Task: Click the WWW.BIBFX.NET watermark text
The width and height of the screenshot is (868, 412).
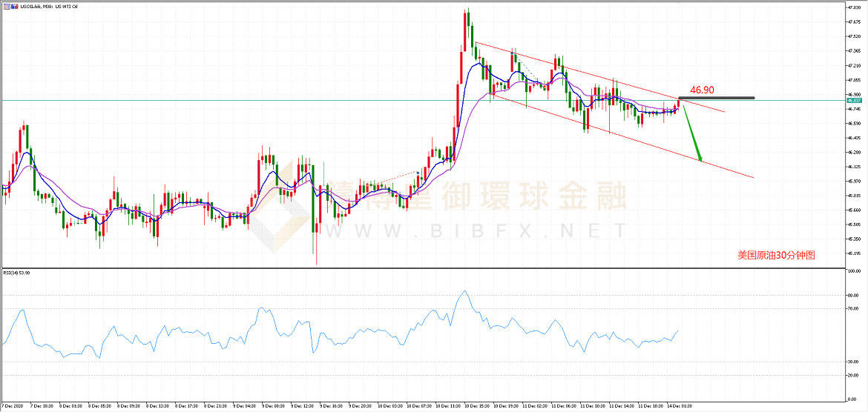Action: (475, 232)
